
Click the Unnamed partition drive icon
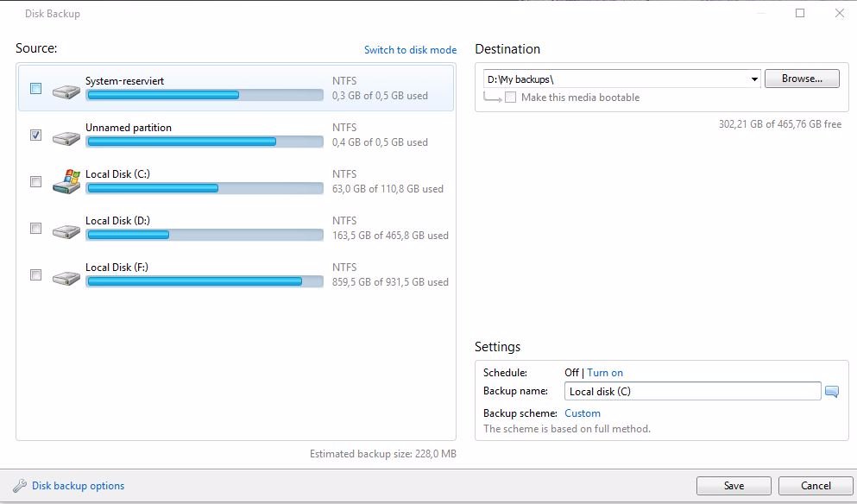point(66,138)
